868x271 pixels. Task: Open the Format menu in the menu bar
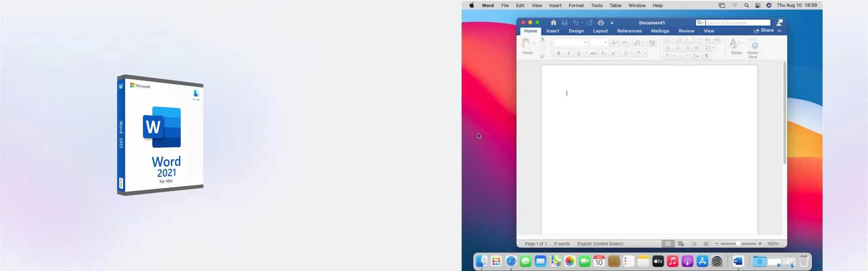576,5
